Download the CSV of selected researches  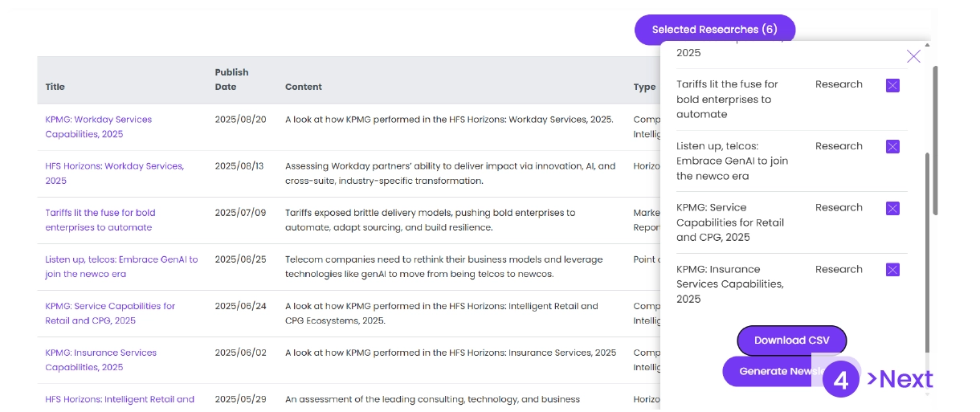[x=792, y=341]
